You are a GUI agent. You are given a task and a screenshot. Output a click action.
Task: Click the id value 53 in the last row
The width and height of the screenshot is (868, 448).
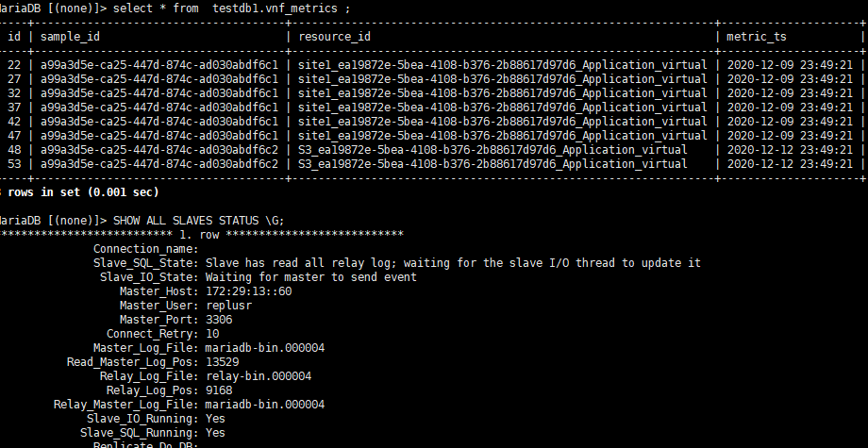point(14,163)
